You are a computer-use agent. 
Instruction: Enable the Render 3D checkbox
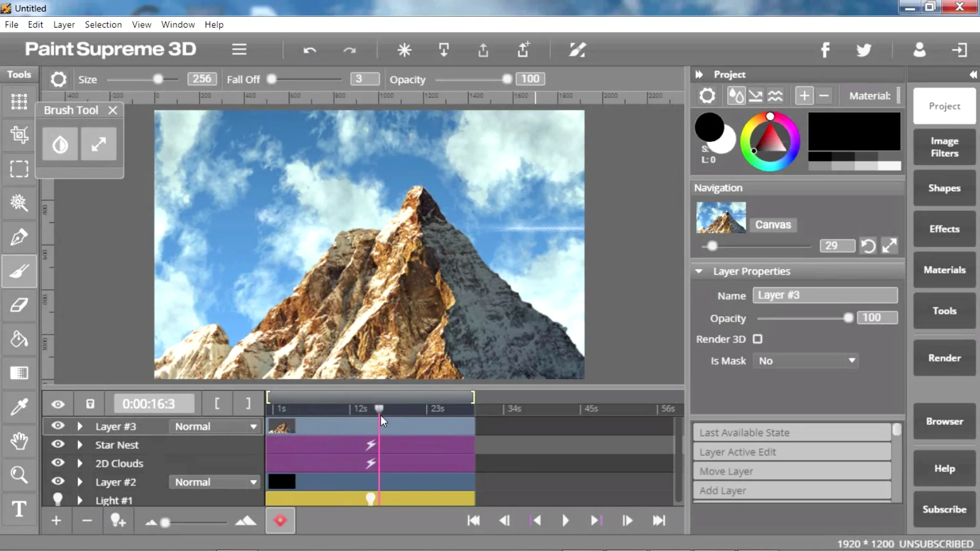pyautogui.click(x=758, y=339)
